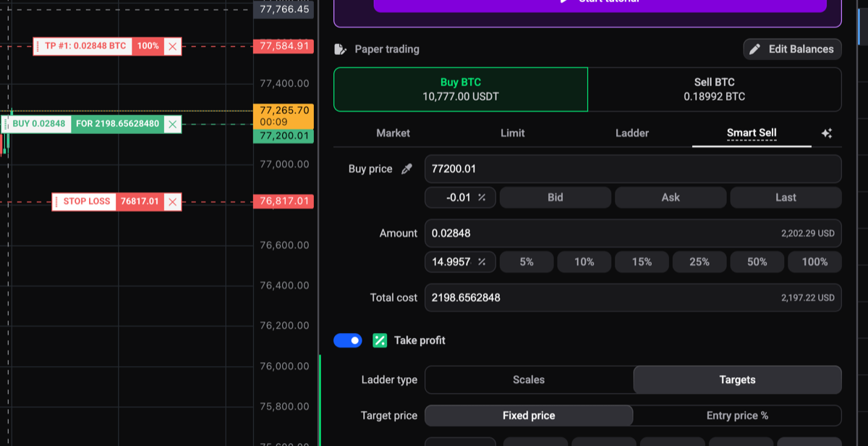Click the -0.01 price offset field

(460, 197)
